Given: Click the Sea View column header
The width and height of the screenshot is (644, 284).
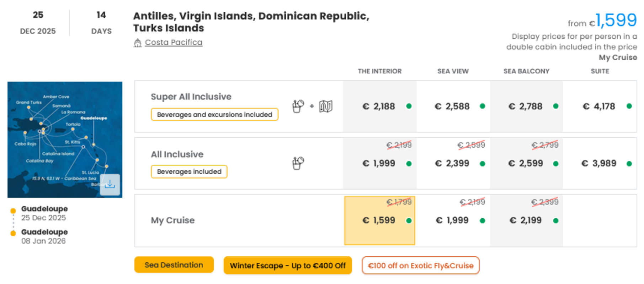Looking at the screenshot, I should pos(453,71).
